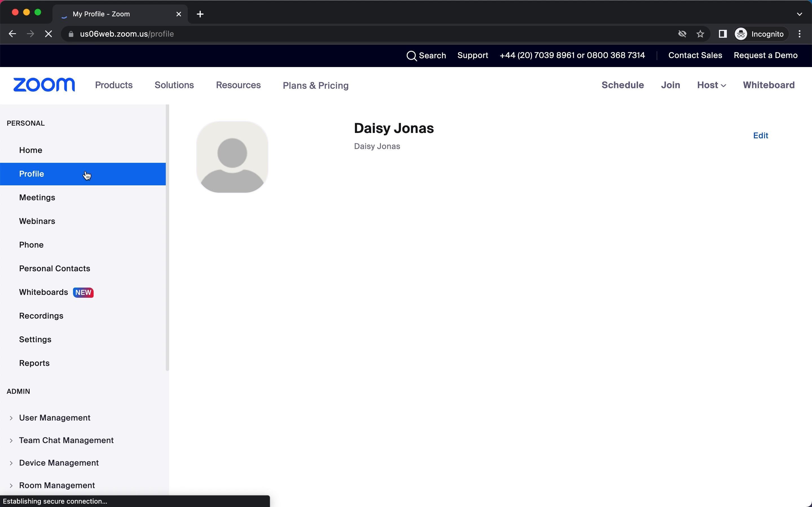Open Meetings in sidebar

click(37, 197)
